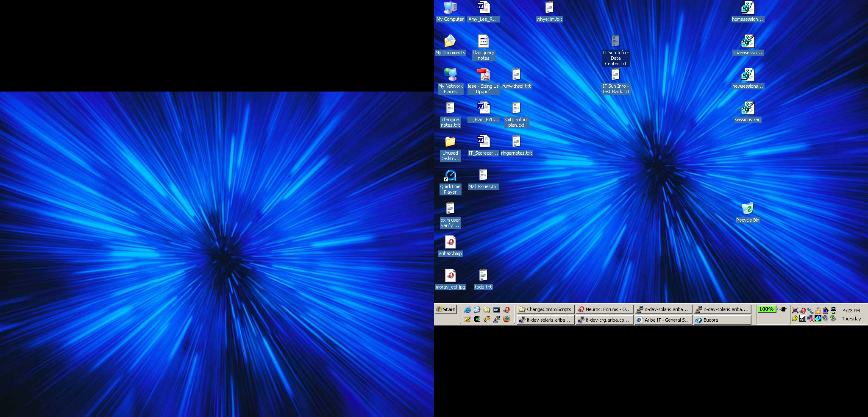Select homesession registry file icon
This screenshot has height=417, width=868.
[748, 12]
